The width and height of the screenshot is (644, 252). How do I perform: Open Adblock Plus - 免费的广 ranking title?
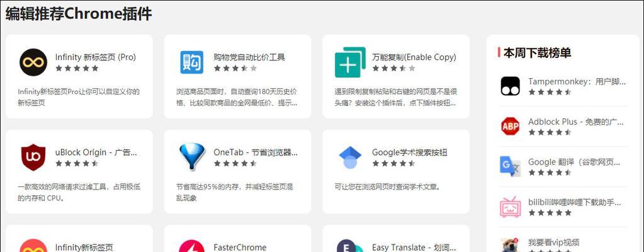tap(576, 122)
